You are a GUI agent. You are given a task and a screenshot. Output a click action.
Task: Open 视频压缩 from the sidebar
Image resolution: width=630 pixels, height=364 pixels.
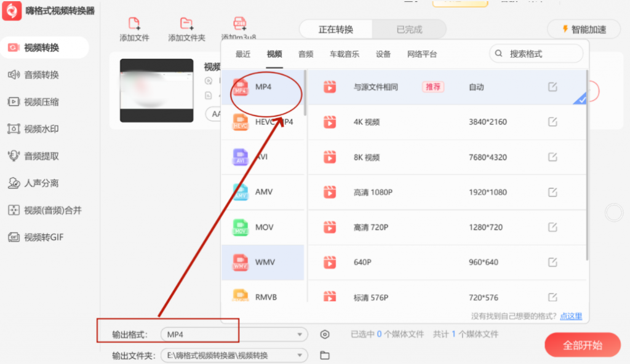pos(40,102)
